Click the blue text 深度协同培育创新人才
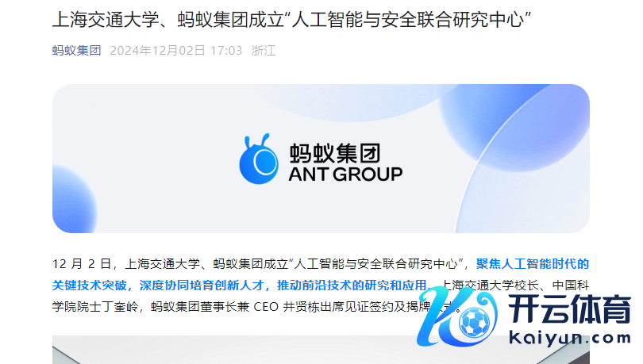The height and width of the screenshot is (364, 643). [x=202, y=285]
